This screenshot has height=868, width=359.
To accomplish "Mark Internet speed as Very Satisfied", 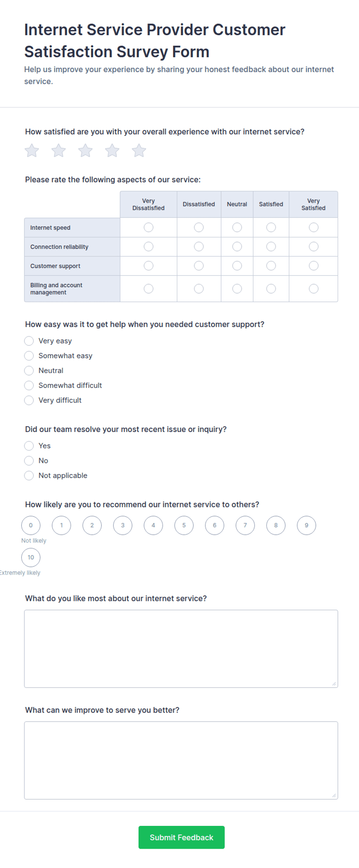I will (313, 227).
